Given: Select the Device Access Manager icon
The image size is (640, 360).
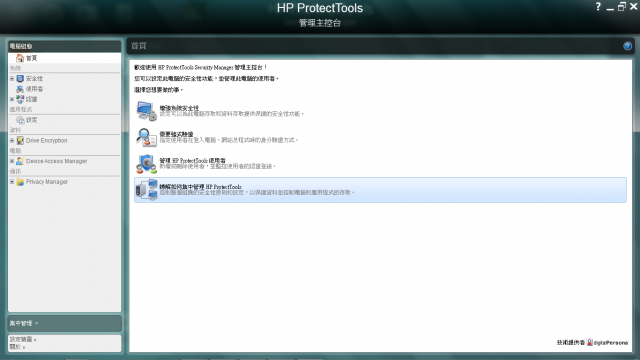Looking at the screenshot, I should 20,161.
